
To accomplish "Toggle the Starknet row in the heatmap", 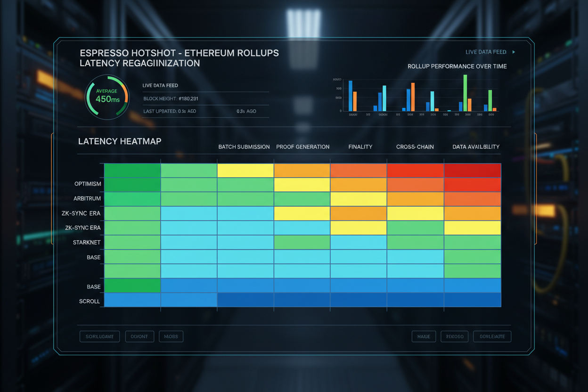I will [x=87, y=242].
